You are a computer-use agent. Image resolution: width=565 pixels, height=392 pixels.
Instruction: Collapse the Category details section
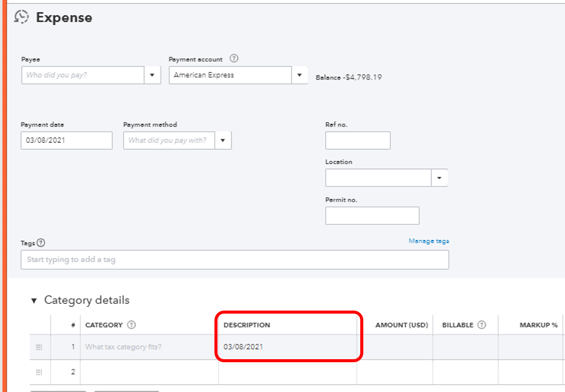point(34,300)
